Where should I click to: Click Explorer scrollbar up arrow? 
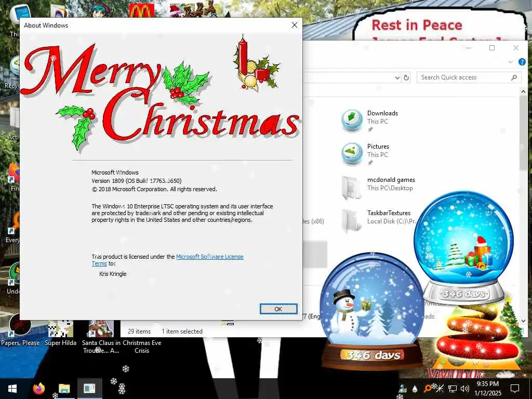click(x=523, y=91)
